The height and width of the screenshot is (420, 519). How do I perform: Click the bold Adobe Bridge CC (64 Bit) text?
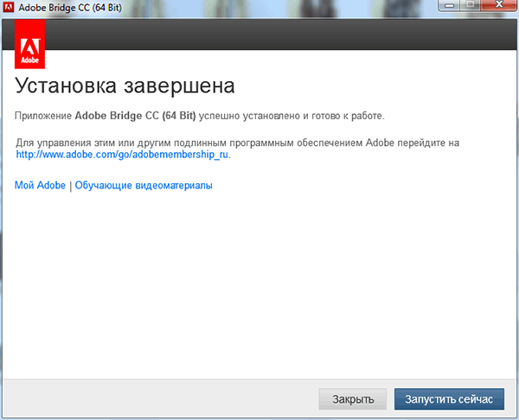click(x=136, y=116)
